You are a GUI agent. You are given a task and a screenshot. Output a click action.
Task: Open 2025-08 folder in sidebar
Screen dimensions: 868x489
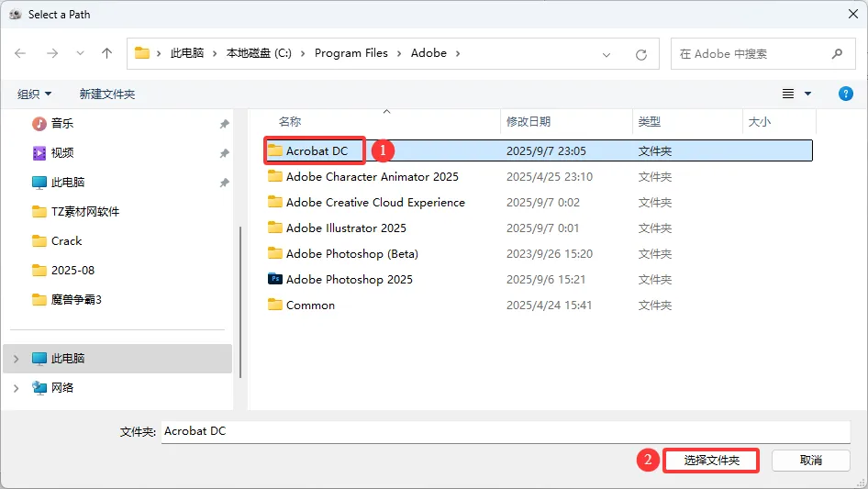(x=72, y=271)
